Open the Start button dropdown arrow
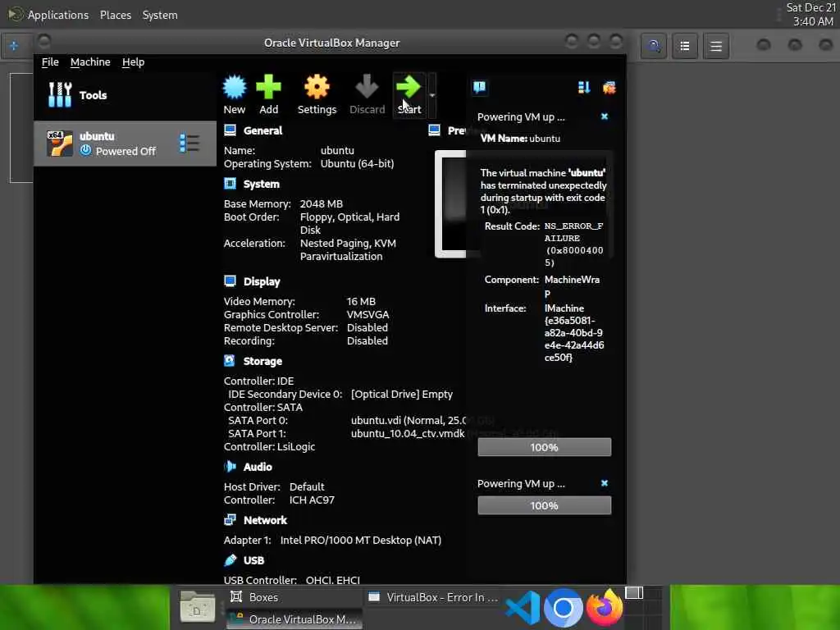Viewport: 840px width, 630px height. 431,95
